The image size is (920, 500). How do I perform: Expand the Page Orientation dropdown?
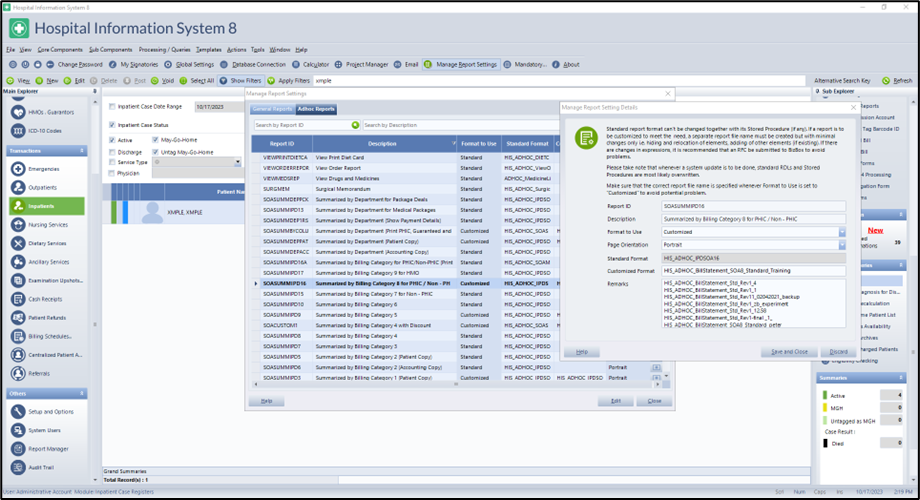pos(842,245)
